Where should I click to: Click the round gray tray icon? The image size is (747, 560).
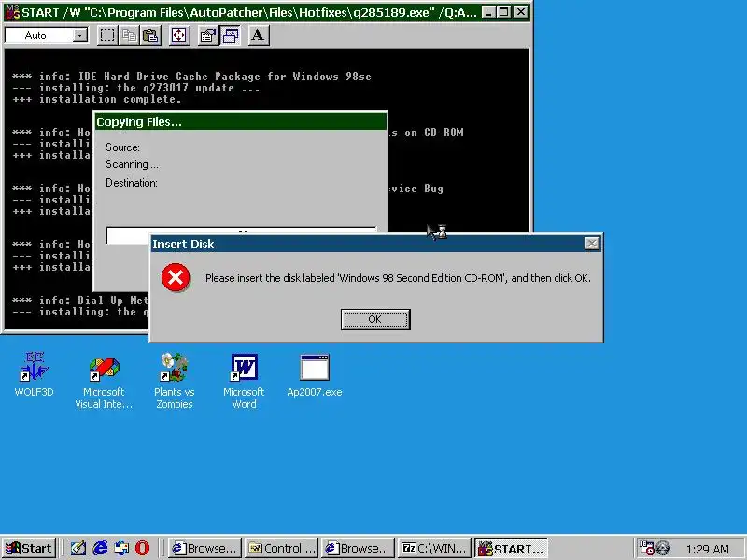(663, 548)
